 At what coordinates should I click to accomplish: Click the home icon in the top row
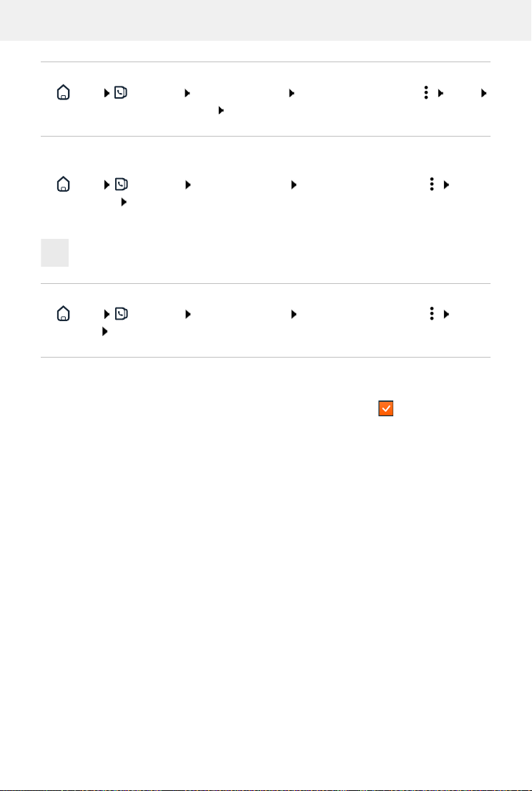point(63,93)
